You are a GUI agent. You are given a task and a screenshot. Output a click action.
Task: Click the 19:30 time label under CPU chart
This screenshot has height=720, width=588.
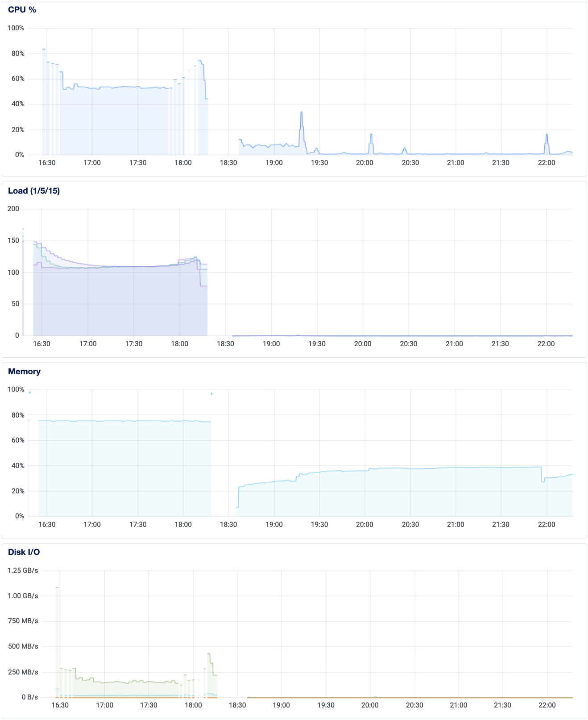[319, 163]
